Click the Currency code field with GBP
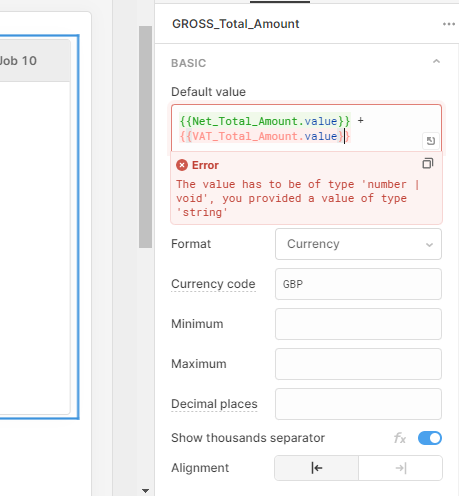Screen dimensions: 459x496 358,284
